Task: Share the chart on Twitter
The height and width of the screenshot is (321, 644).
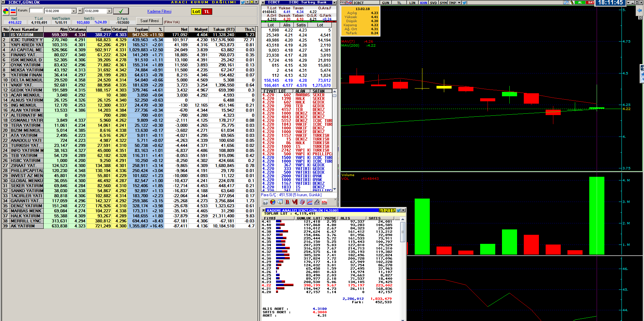Action: (464, 3)
